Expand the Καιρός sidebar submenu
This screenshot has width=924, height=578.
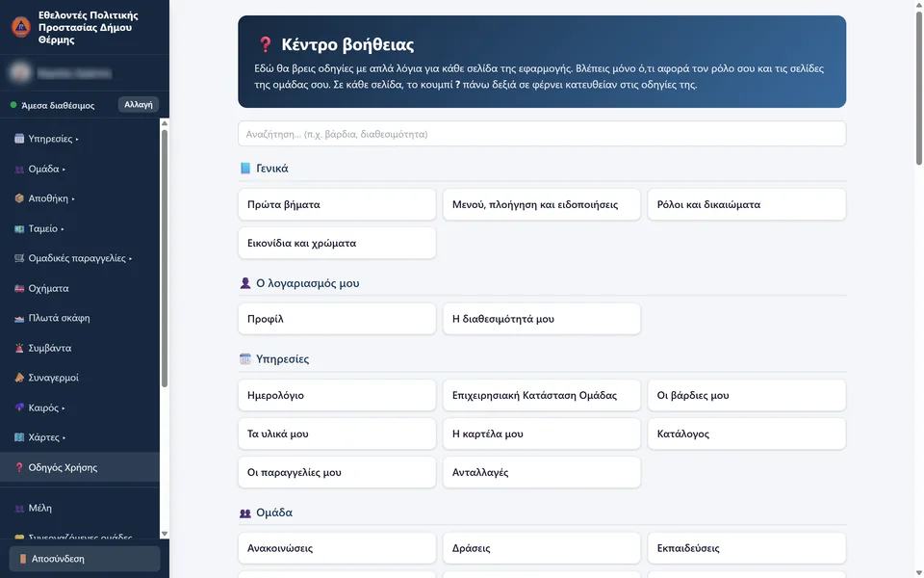80,407
